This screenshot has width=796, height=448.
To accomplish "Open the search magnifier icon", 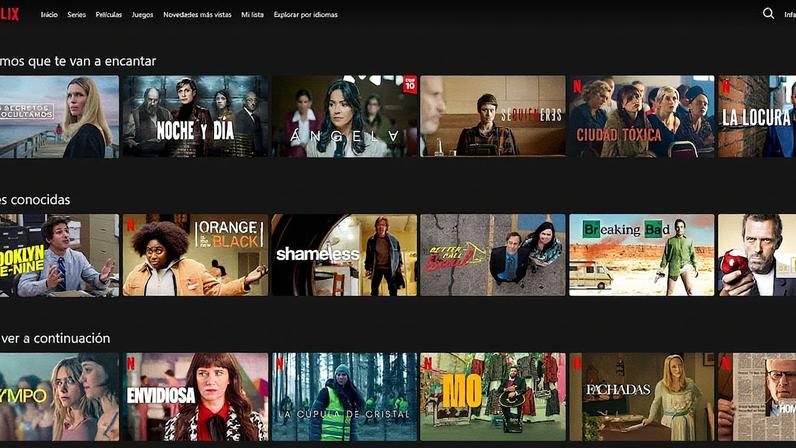I will click(768, 14).
